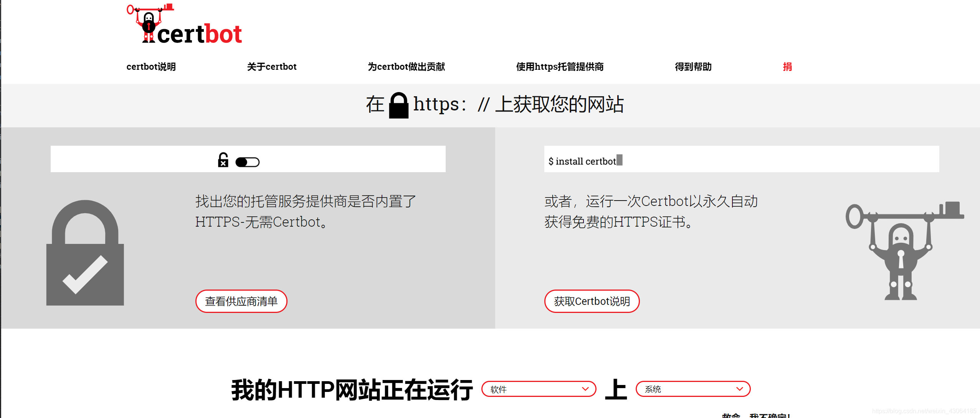
Task: Click the gray padlock with checkmark graphic
Action: pos(84,253)
